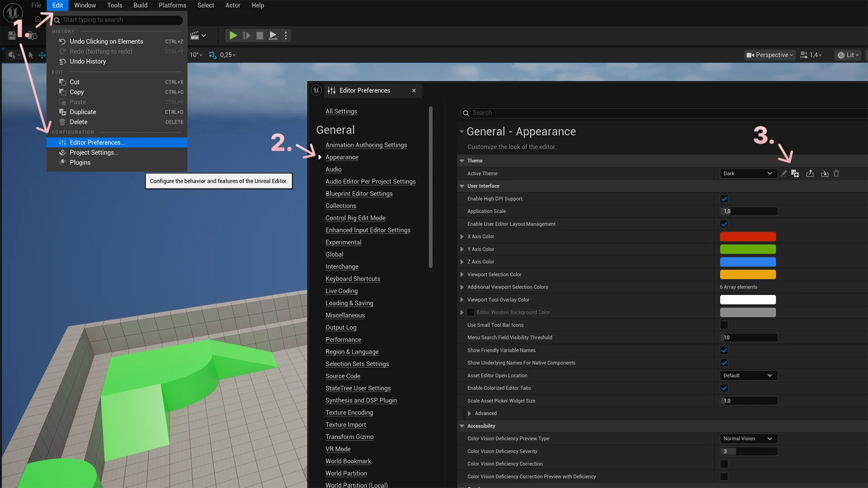Select the Translate move gizmo tool
This screenshot has width=868, height=488.
pos(42,55)
